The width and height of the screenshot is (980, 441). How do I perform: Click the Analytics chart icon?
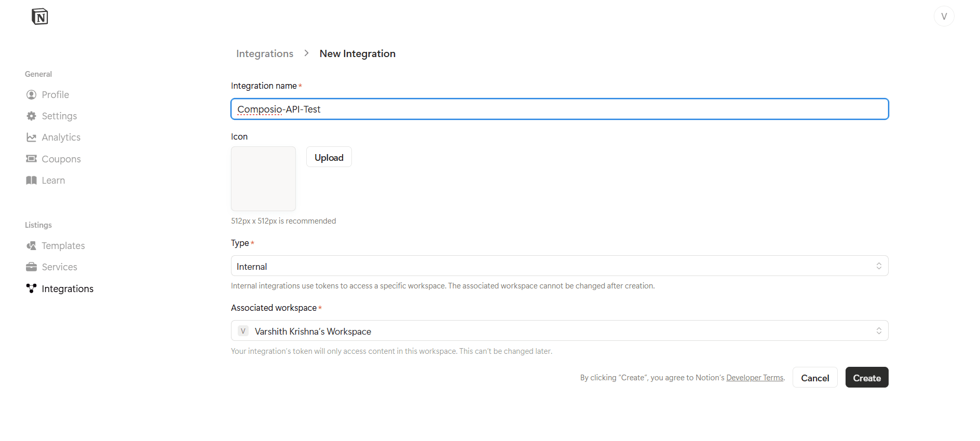coord(32,137)
